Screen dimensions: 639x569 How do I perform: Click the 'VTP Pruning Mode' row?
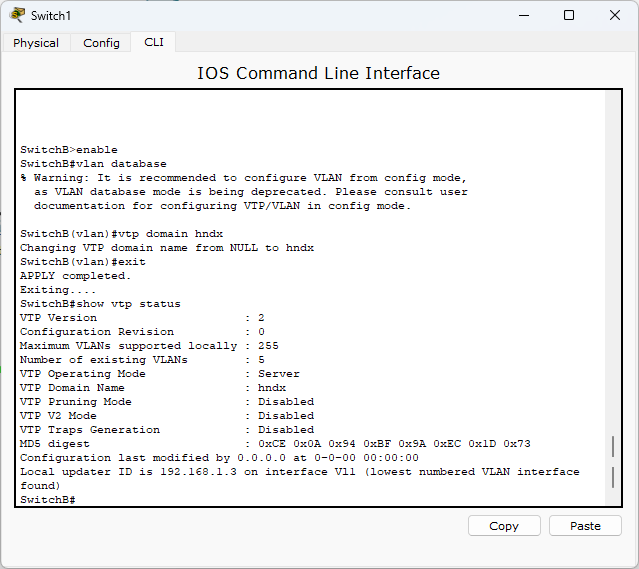(x=167, y=402)
